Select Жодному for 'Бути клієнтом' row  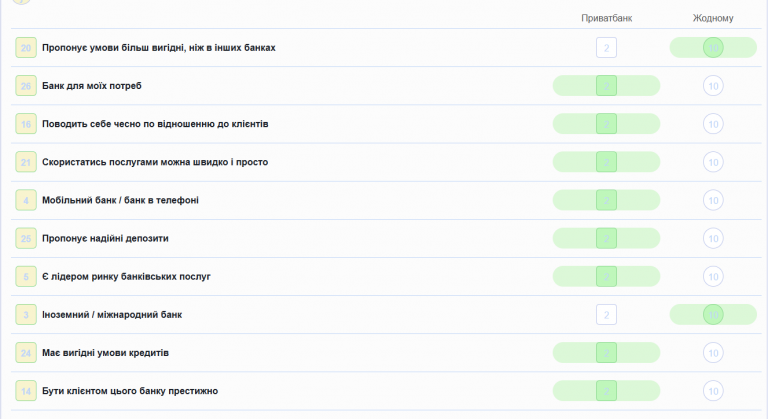tap(713, 391)
